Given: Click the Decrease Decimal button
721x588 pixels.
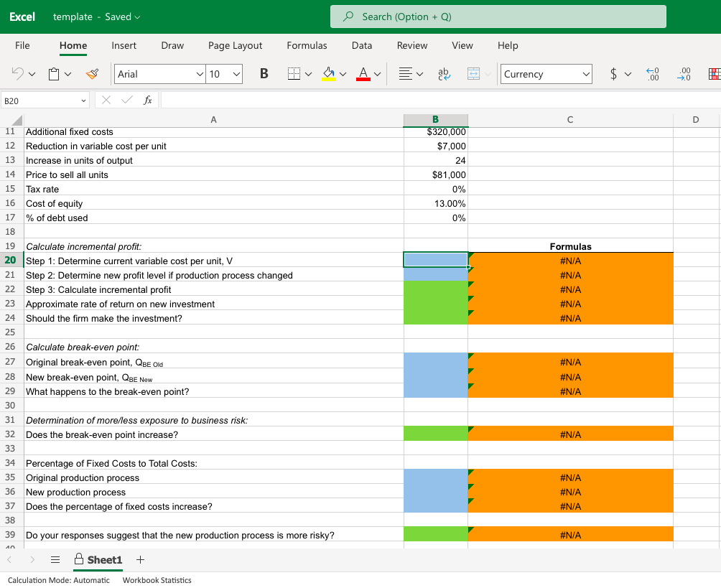Looking at the screenshot, I should [x=685, y=74].
